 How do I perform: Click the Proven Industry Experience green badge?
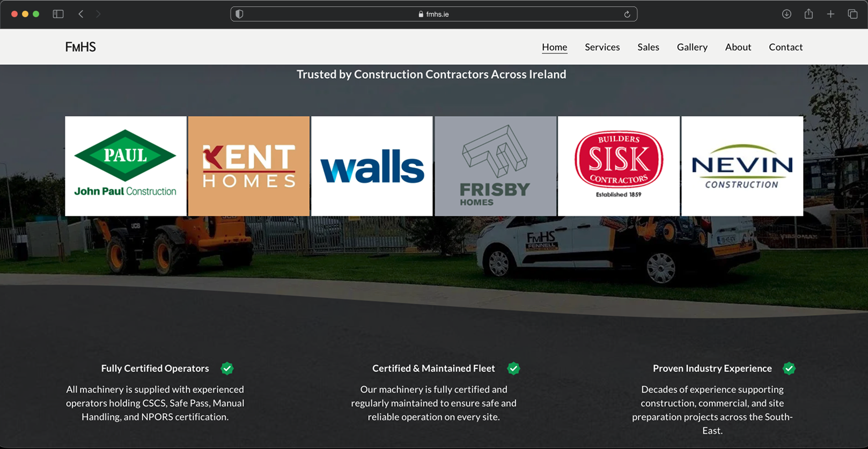[x=789, y=369]
